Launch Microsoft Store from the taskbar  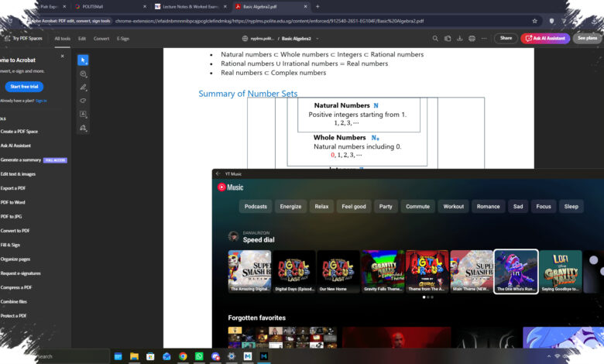[x=150, y=356]
